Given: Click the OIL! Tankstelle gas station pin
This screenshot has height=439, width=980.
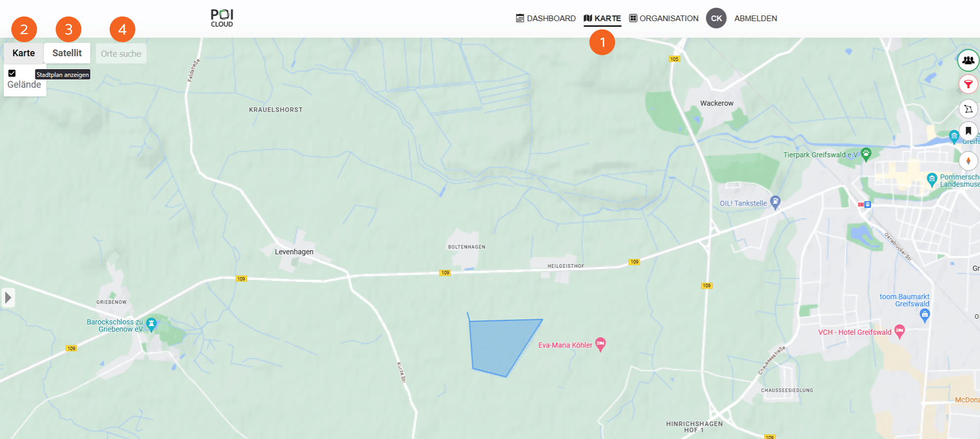Looking at the screenshot, I should point(775,202).
